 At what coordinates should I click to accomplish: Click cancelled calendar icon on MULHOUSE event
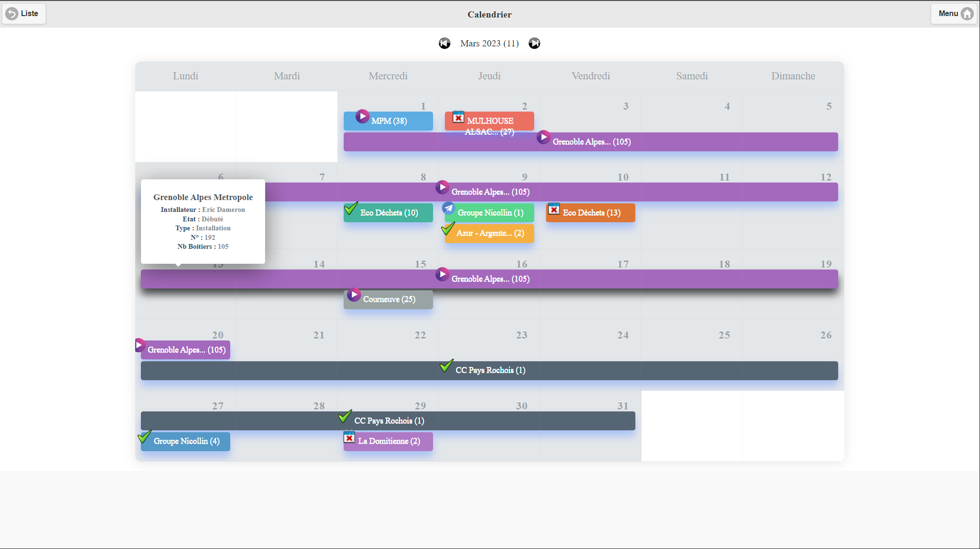click(x=458, y=117)
